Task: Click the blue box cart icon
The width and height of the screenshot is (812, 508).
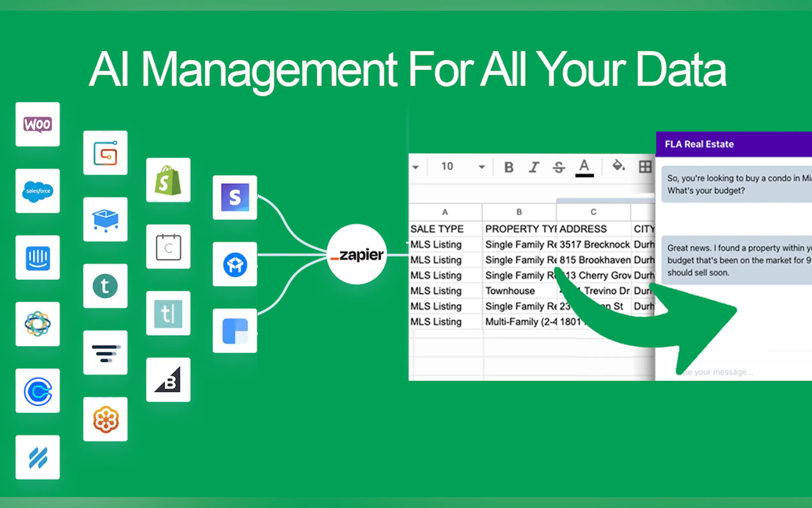Action: click(x=105, y=219)
